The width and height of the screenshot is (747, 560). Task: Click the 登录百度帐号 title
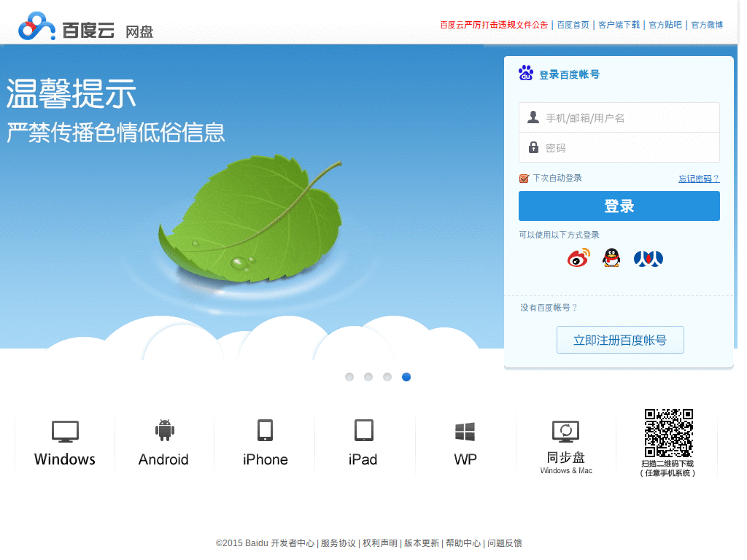click(x=569, y=74)
